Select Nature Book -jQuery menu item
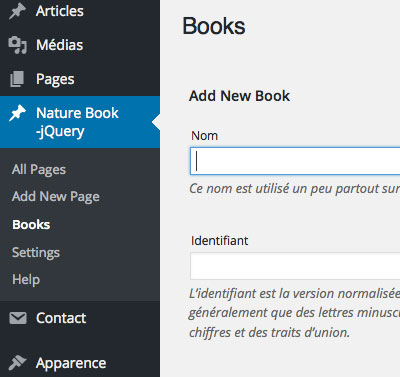 click(80, 122)
